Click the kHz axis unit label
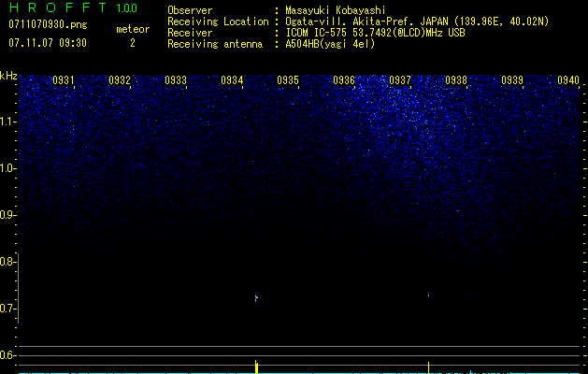The width and height of the screenshot is (588, 374). [8, 76]
